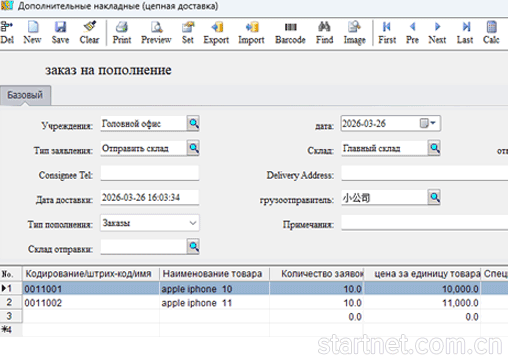Export the order via Export icon

[x=216, y=33]
